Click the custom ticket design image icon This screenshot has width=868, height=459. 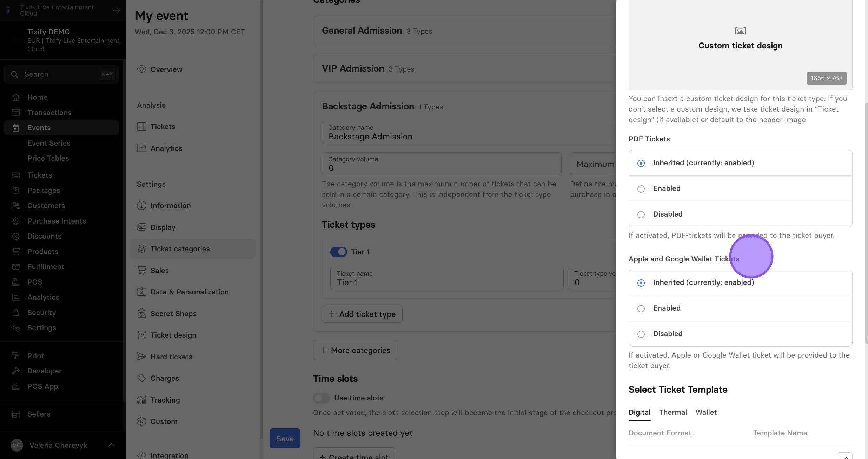click(740, 31)
